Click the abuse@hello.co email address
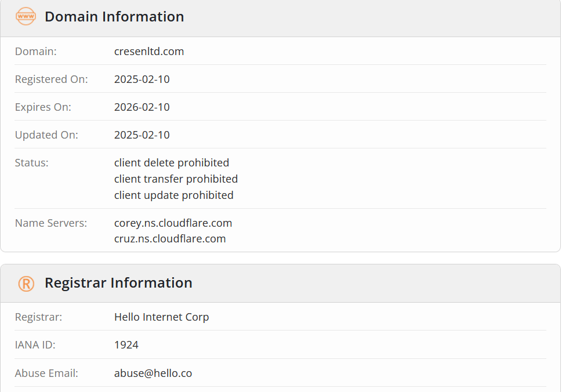Image resolution: width=562 pixels, height=392 pixels. click(x=153, y=373)
